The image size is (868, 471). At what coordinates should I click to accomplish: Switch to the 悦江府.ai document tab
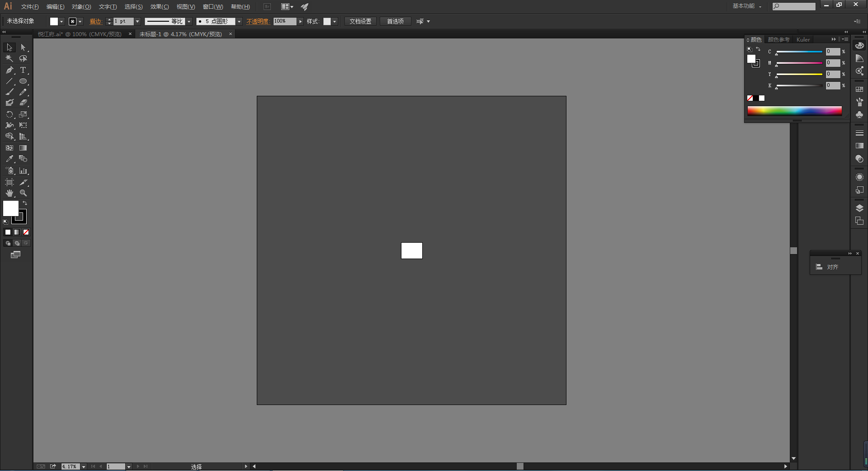click(80, 34)
